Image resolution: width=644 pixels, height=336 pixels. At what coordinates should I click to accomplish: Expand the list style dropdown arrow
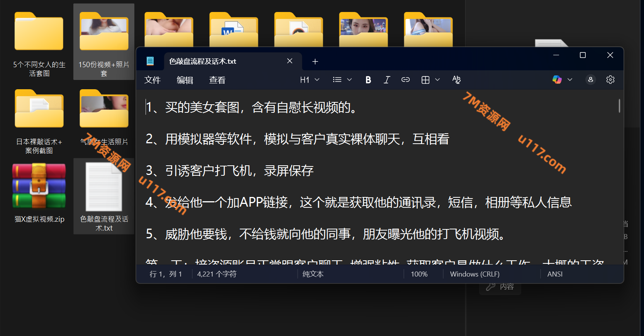(349, 80)
